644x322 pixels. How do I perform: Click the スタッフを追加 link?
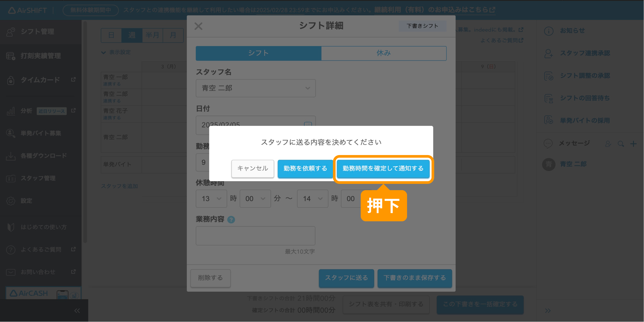(x=119, y=186)
